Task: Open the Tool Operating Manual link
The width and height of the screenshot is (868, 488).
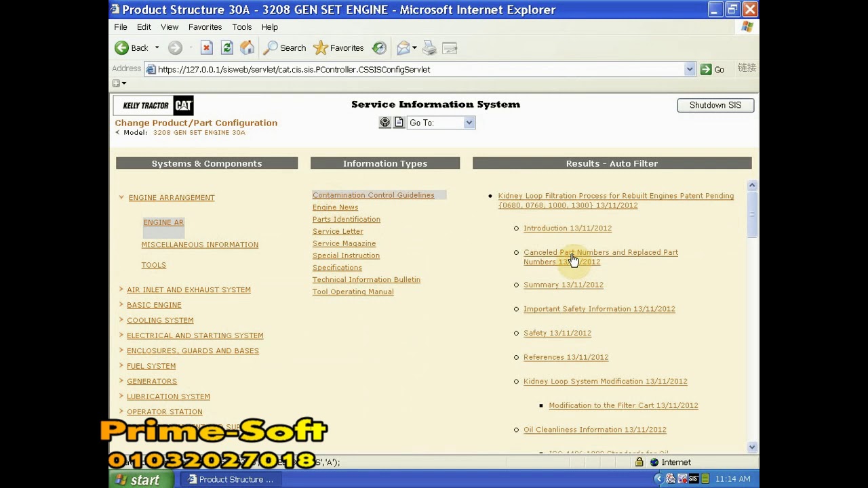Action: (x=353, y=292)
